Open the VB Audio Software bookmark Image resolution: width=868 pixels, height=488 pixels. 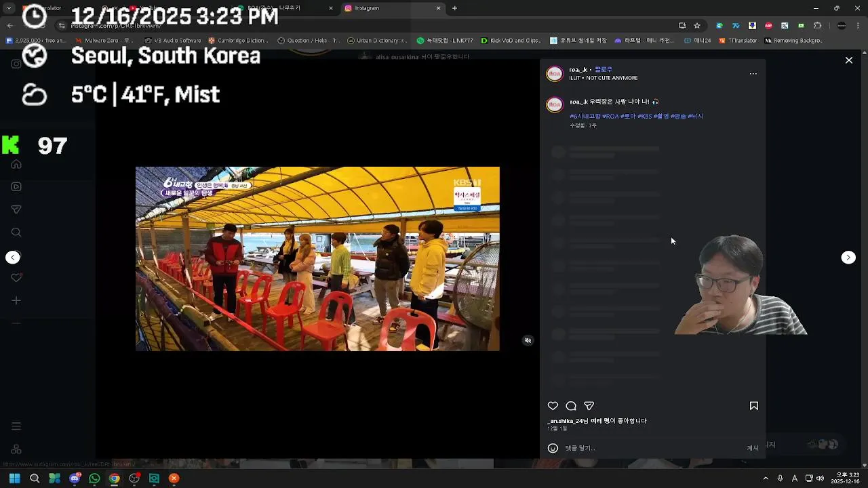coord(173,41)
